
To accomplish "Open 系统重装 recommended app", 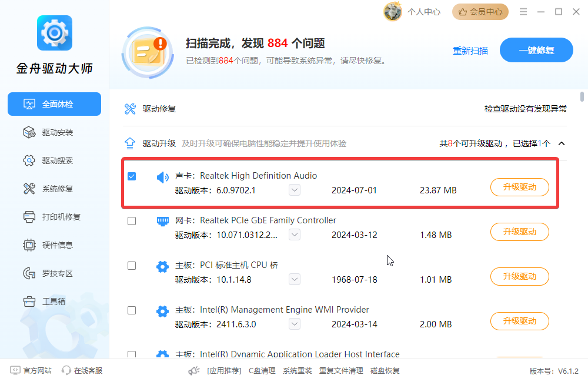I will [298, 371].
